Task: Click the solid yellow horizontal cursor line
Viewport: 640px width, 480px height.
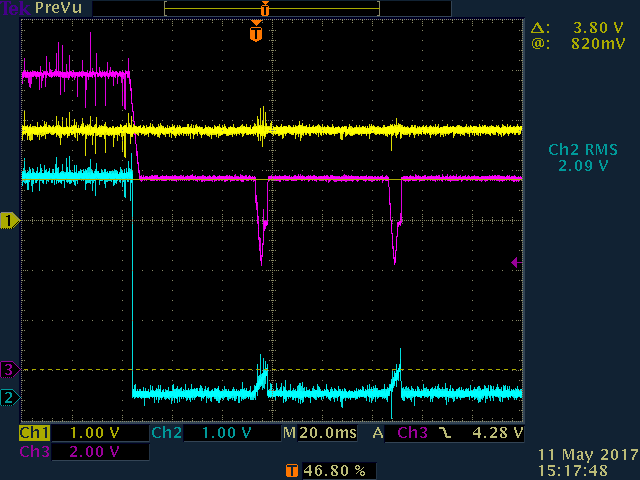Action: (x=272, y=180)
